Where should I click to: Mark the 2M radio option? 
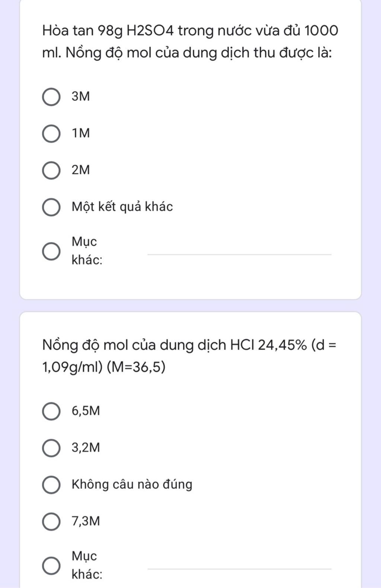point(51,171)
